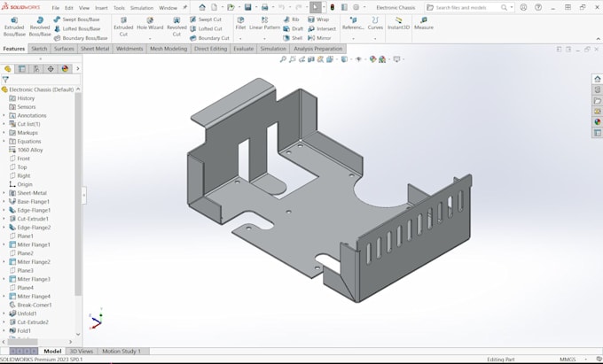603x364 pixels.
Task: Select the Linear Pattern tool
Action: [264, 24]
